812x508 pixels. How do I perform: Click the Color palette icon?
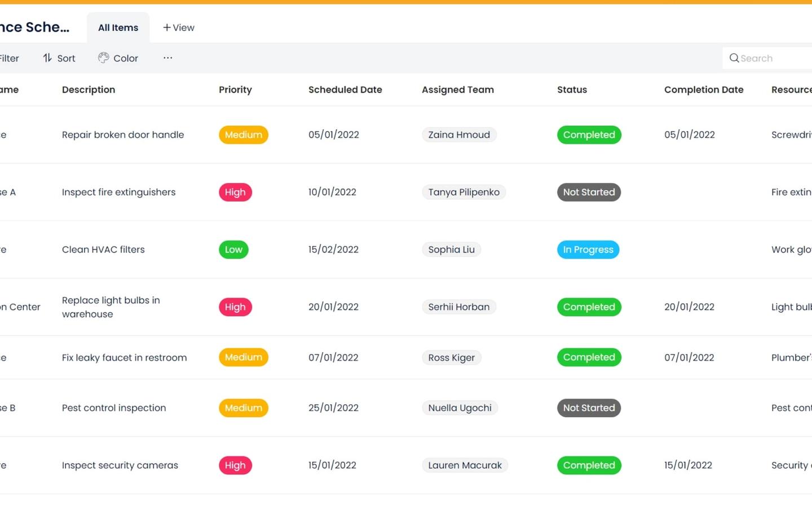[103, 58]
